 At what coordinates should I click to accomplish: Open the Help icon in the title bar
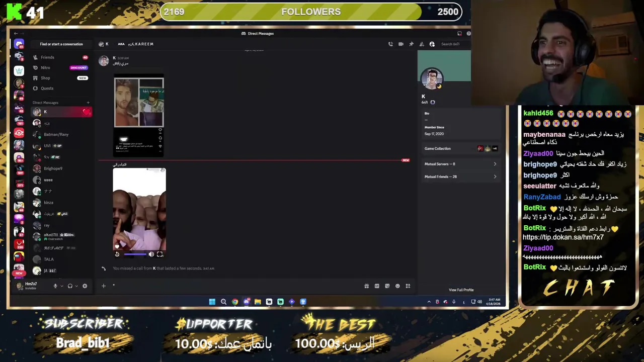coord(468,34)
